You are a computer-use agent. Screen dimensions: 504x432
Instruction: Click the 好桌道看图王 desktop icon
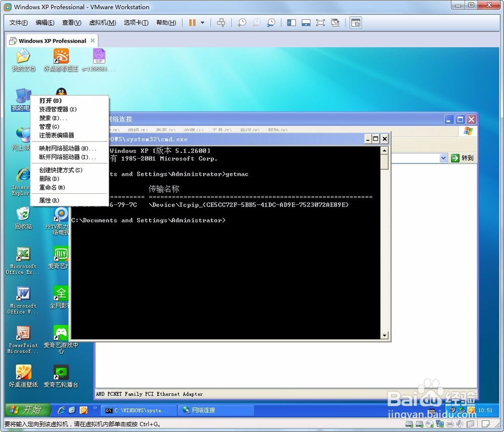tap(61, 60)
